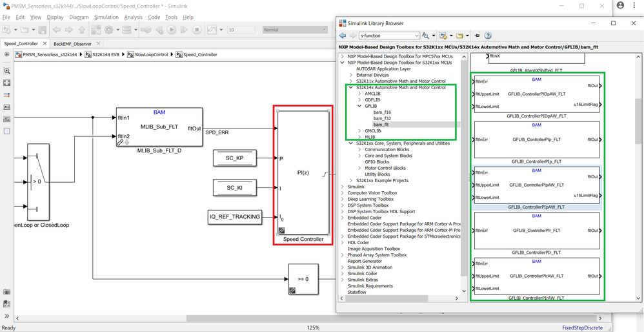644x332 pixels.
Task: Click the pin icon to keep Library Browser on top
Action: (477, 36)
